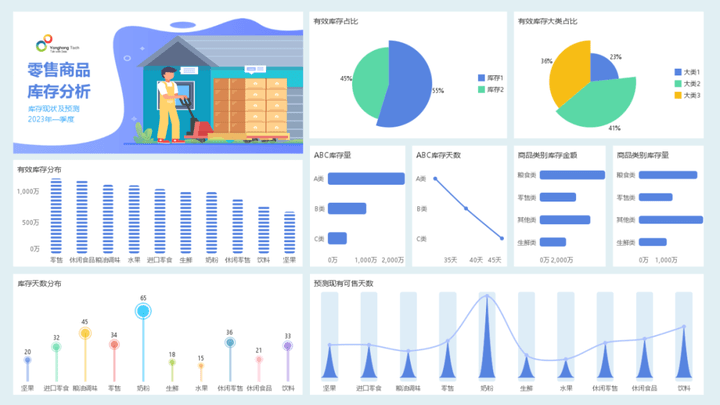The height and width of the screenshot is (405, 720).
Task: Click the 其他类 bar in 商品类别库存量
Action: [x=671, y=220]
